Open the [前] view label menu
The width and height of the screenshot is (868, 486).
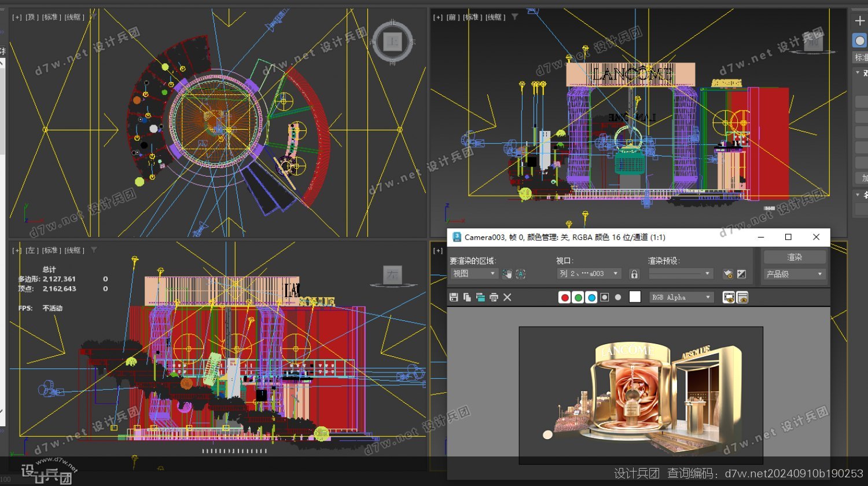pos(453,17)
